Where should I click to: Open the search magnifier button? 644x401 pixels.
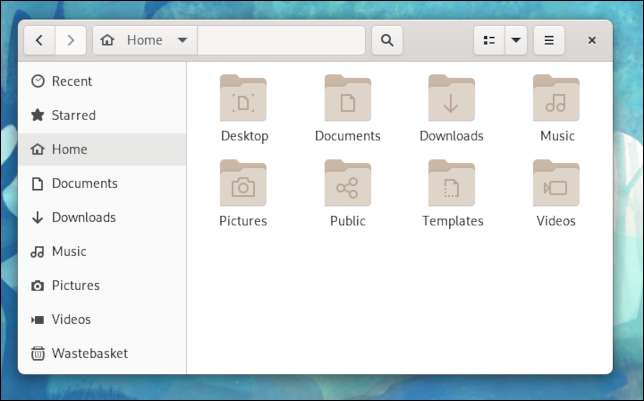pos(386,40)
